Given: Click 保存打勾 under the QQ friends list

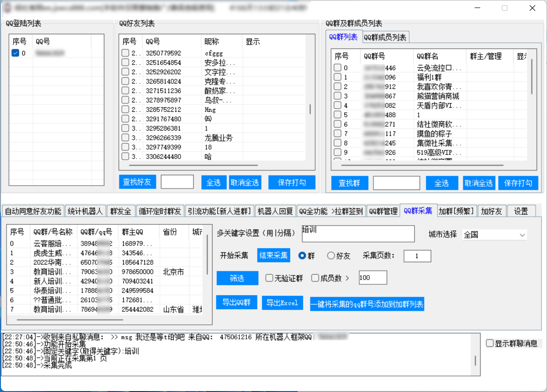Looking at the screenshot, I should (292, 182).
